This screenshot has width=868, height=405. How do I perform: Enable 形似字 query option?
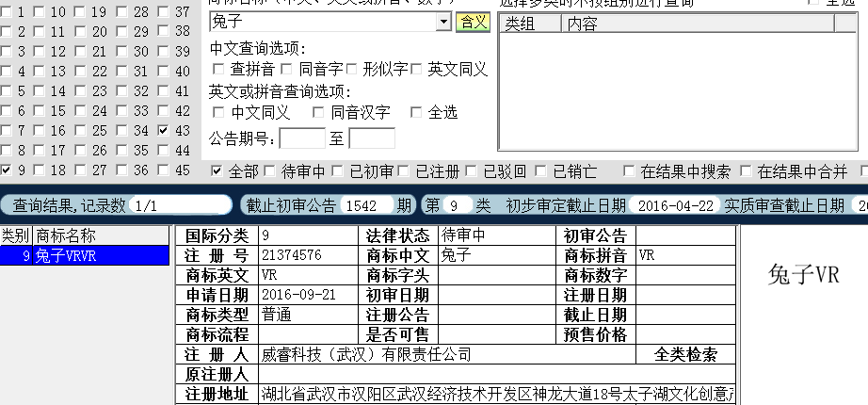(x=351, y=70)
